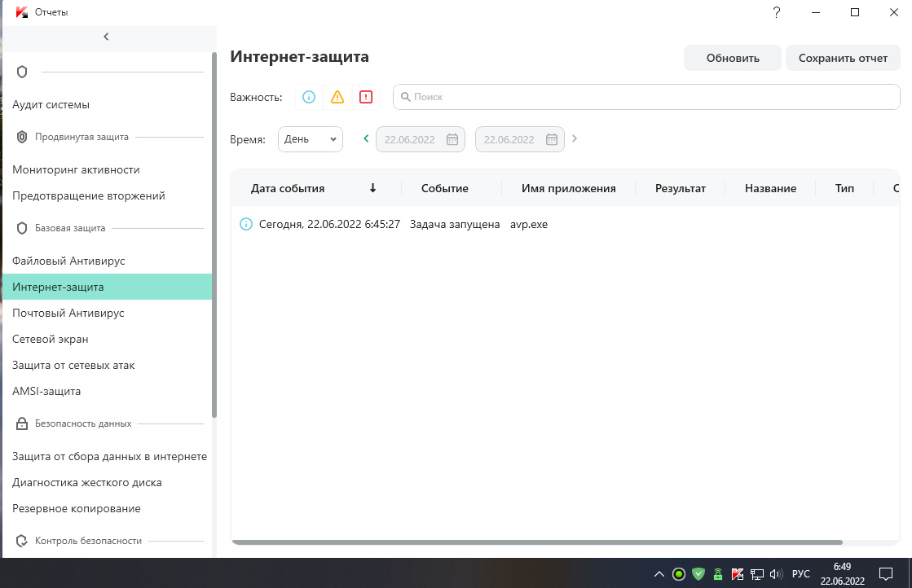Show hidden tray icons with the up arrow
The height and width of the screenshot is (588, 912).
point(659,574)
